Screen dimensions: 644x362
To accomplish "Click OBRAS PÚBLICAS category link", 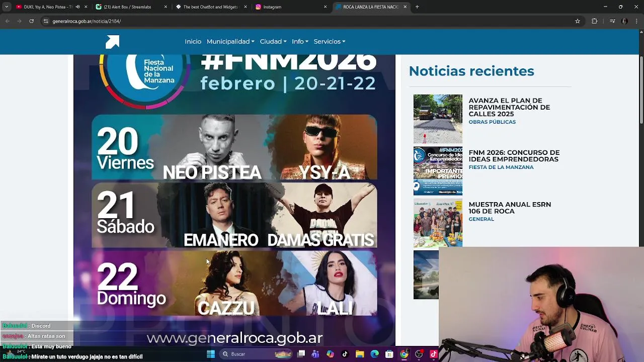I will pyautogui.click(x=492, y=122).
